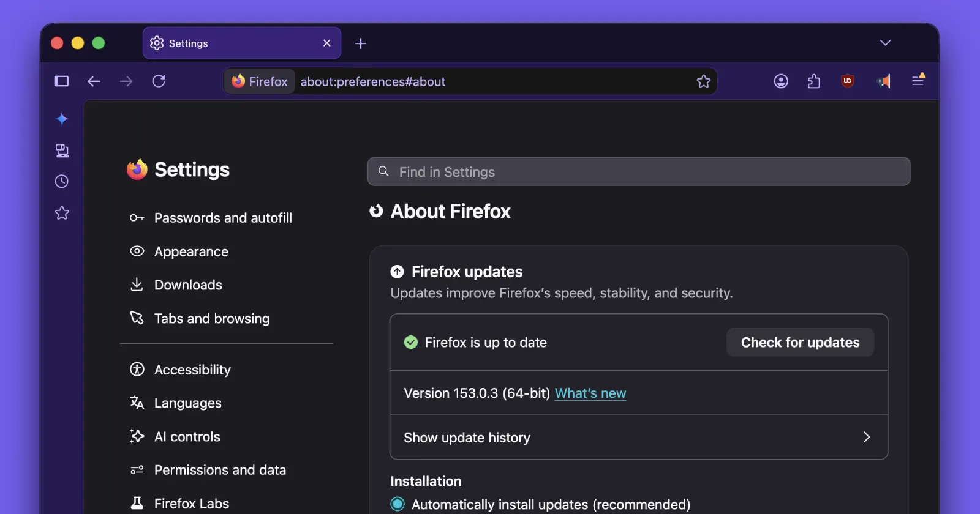Click the "Firefox is up to date" status text
Viewport: 980px width, 514px height.
coord(486,343)
